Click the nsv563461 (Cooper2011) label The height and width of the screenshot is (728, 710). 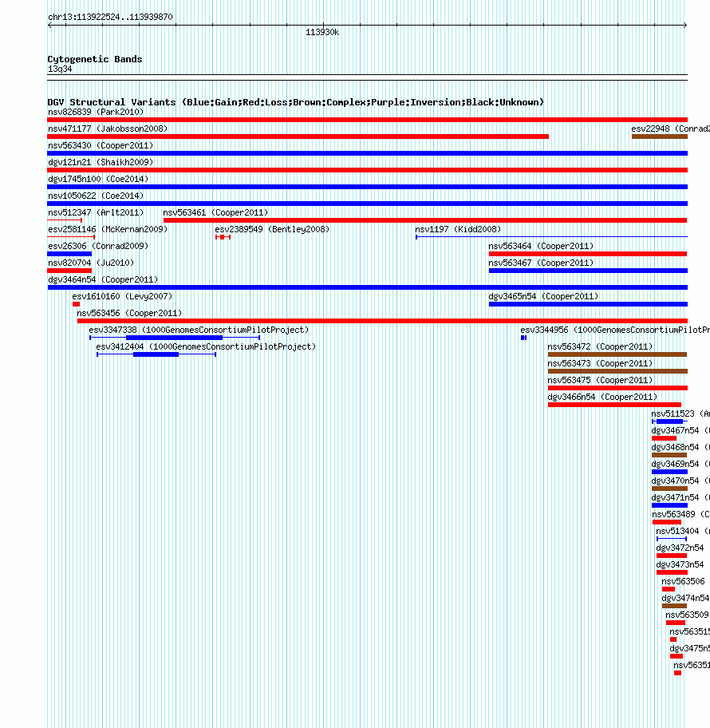215,212
